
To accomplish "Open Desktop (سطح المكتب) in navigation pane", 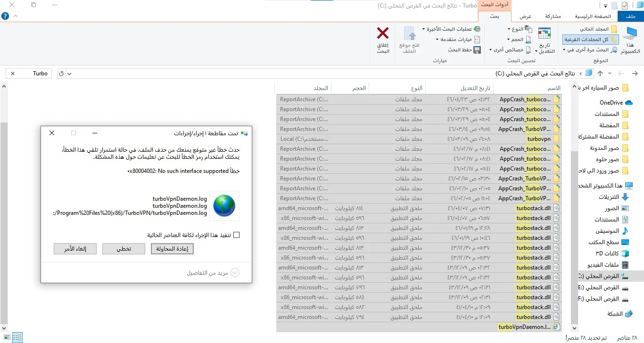I will pos(609,242).
